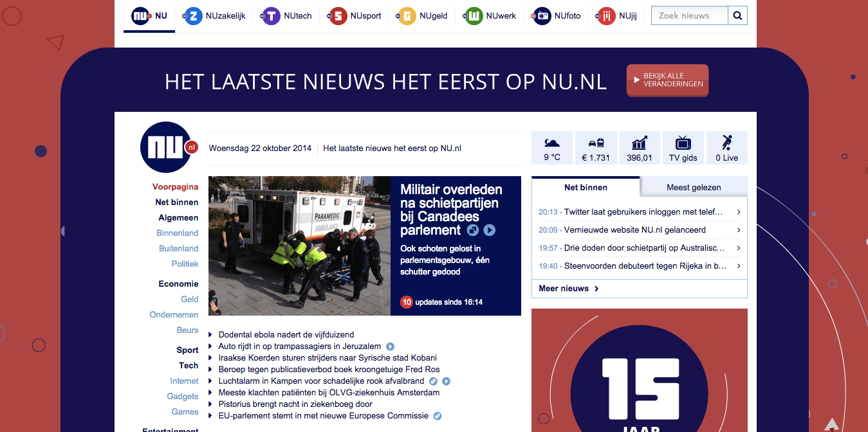
Task: Click the Zoek nieuws search field
Action: (x=689, y=16)
